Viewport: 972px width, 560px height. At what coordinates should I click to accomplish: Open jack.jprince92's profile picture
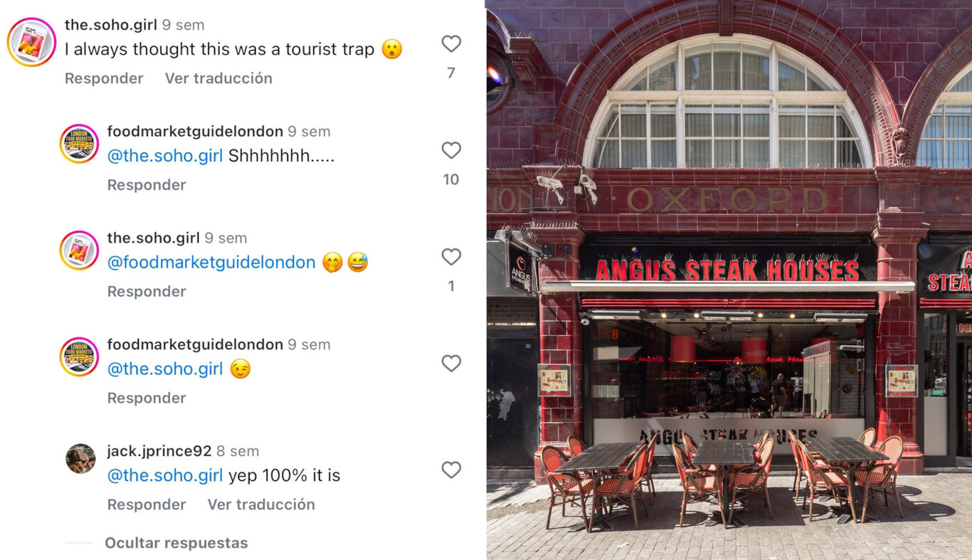[80, 459]
